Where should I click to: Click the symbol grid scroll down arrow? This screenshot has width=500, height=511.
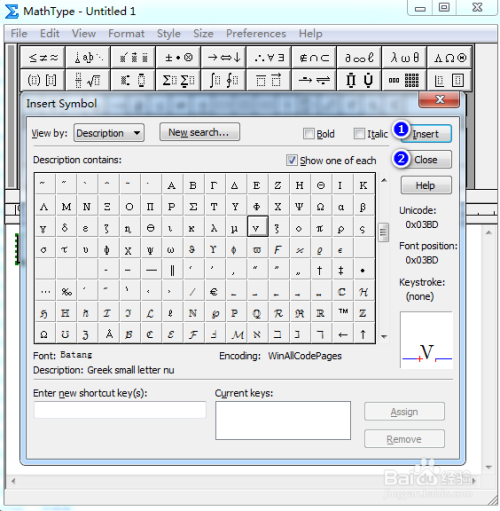(384, 336)
